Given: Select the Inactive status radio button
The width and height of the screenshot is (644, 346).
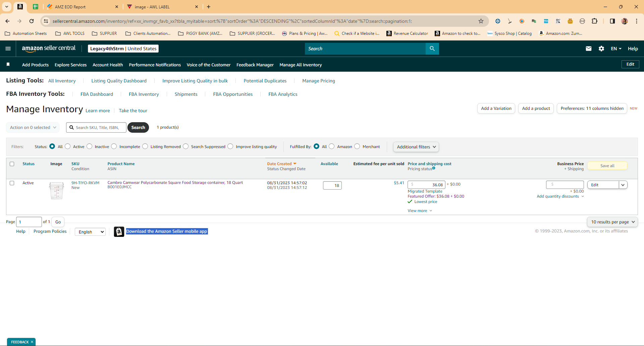Looking at the screenshot, I should click(90, 146).
